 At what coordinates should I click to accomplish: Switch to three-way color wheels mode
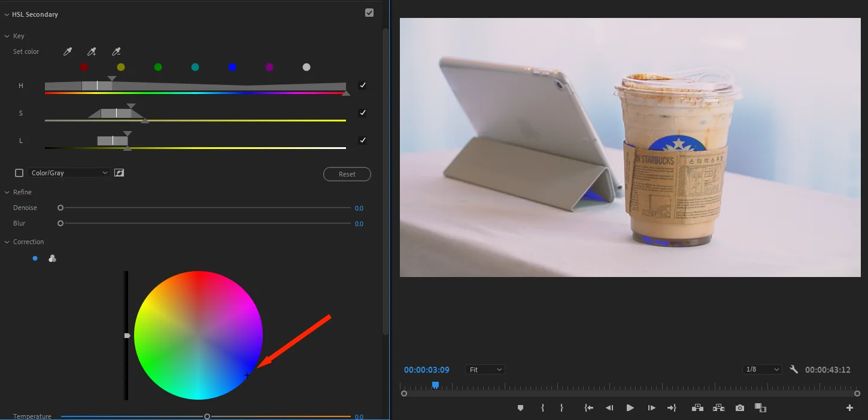click(x=52, y=258)
